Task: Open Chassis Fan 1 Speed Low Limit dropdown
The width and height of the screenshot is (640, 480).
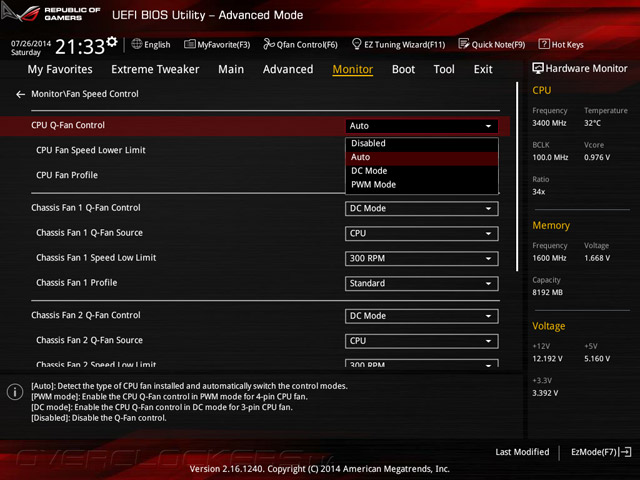Action: (x=422, y=258)
